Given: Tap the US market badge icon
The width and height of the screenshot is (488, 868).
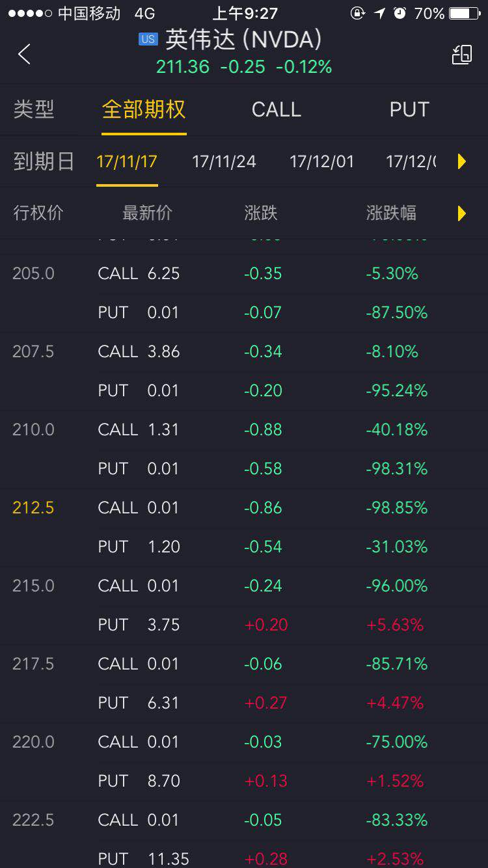Looking at the screenshot, I should tap(148, 40).
